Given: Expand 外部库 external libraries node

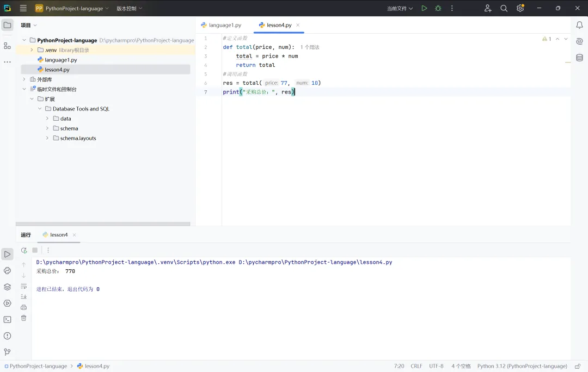Looking at the screenshot, I should (x=24, y=79).
